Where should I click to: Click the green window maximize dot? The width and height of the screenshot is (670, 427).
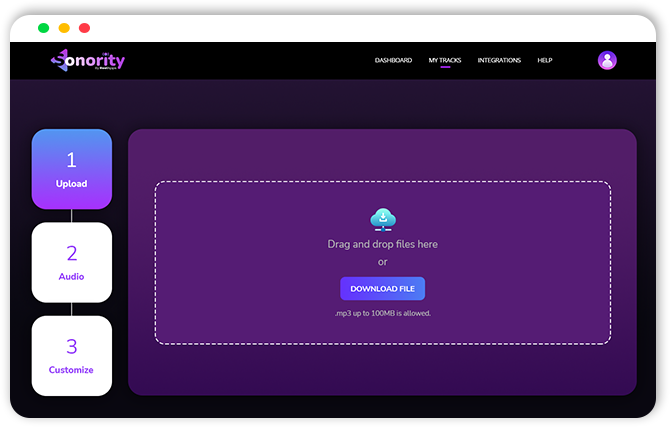43,28
